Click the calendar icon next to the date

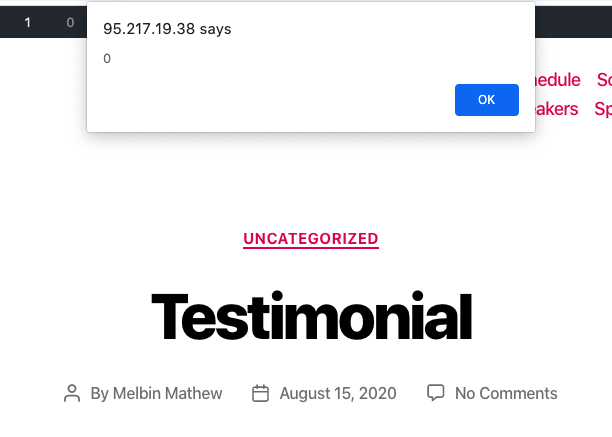[260, 393]
